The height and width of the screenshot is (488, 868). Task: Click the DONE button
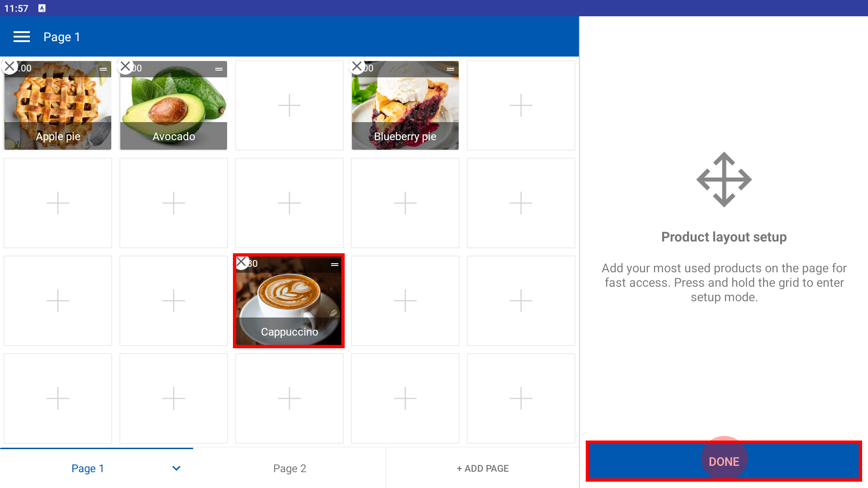click(x=724, y=461)
